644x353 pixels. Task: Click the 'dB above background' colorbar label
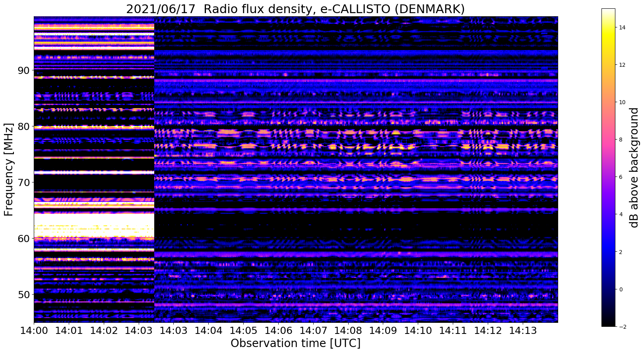tap(634, 167)
